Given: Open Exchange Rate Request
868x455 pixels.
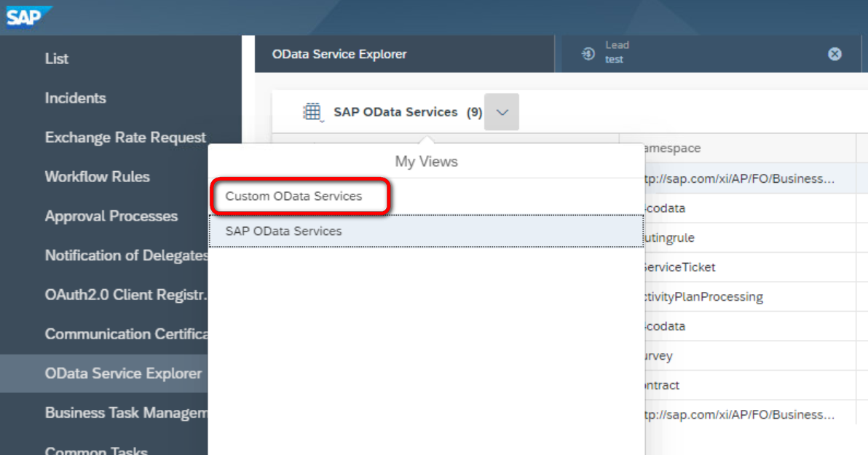Looking at the screenshot, I should pos(125,138).
